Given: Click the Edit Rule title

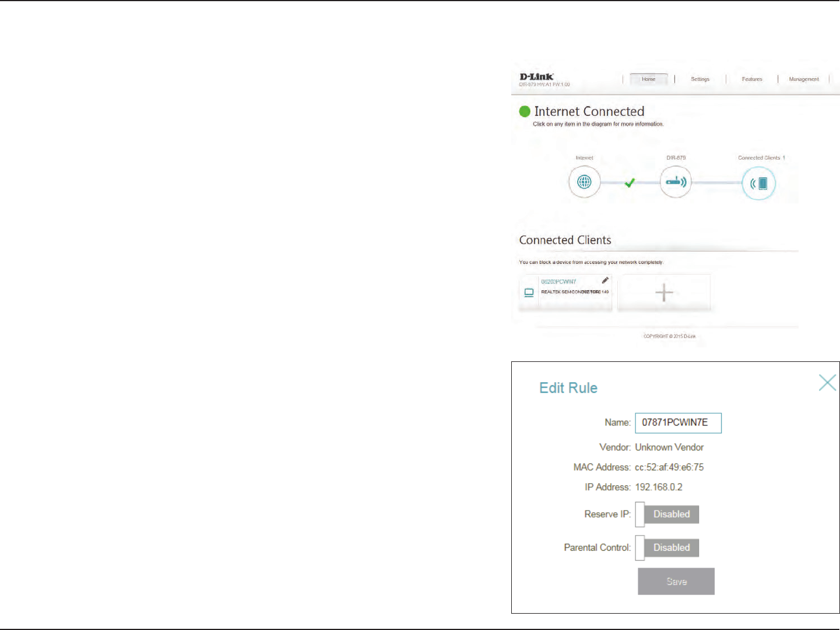Looking at the screenshot, I should click(568, 388).
